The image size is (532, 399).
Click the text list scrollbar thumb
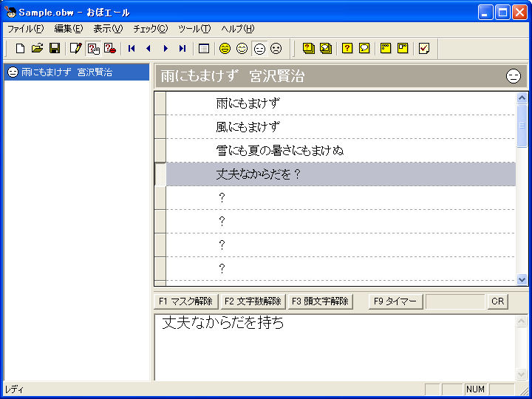pos(522,126)
